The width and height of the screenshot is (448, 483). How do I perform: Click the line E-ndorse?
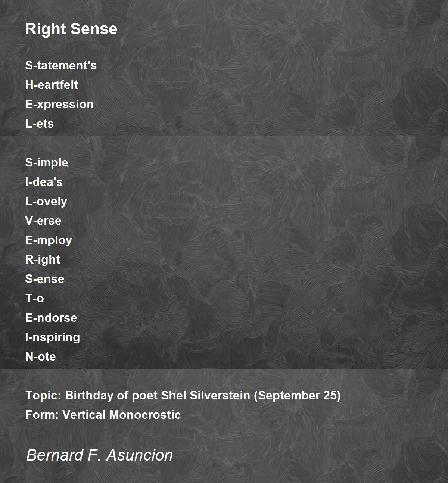tap(51, 318)
